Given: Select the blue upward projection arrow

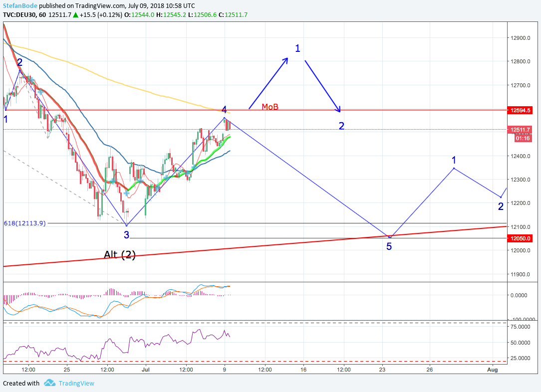Looking at the screenshot, I should click(269, 83).
